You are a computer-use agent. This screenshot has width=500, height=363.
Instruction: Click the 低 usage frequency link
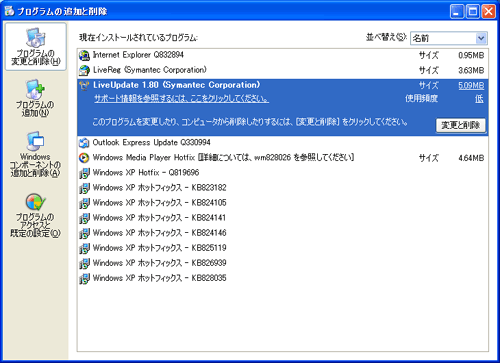pyautogui.click(x=479, y=99)
